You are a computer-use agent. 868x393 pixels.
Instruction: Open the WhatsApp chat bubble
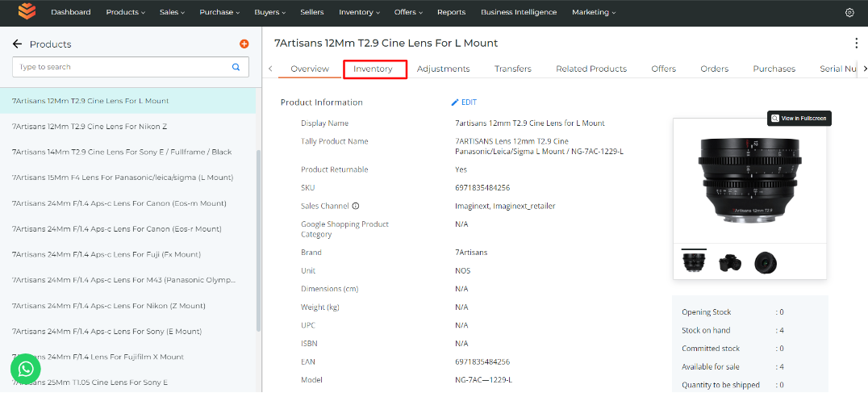click(x=26, y=370)
